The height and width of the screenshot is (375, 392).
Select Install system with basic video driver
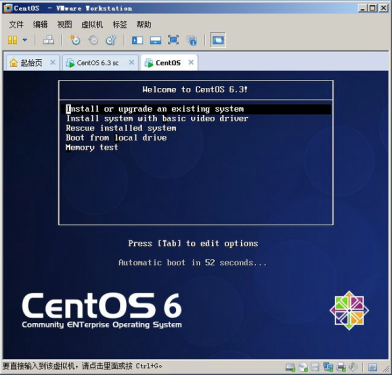157,119
